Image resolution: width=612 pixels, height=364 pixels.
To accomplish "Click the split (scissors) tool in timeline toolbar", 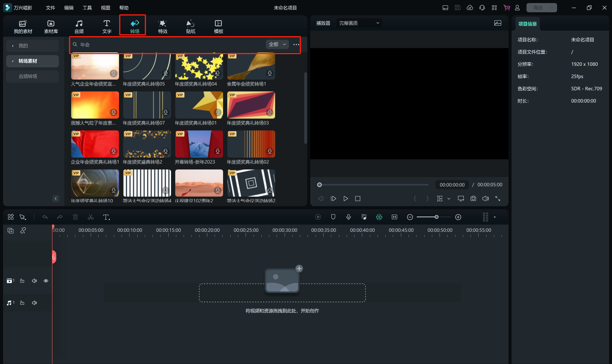I will [90, 217].
